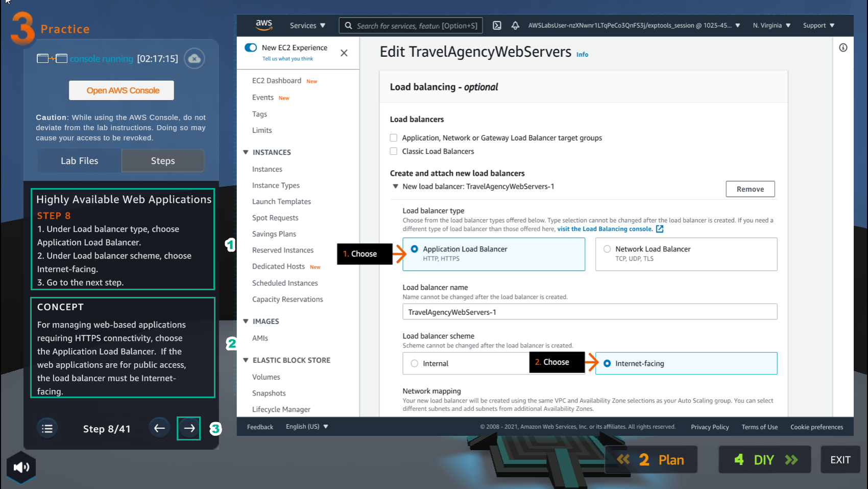Image resolution: width=868 pixels, height=489 pixels.
Task: Collapse IMAGES sidebar section
Action: 246,321
